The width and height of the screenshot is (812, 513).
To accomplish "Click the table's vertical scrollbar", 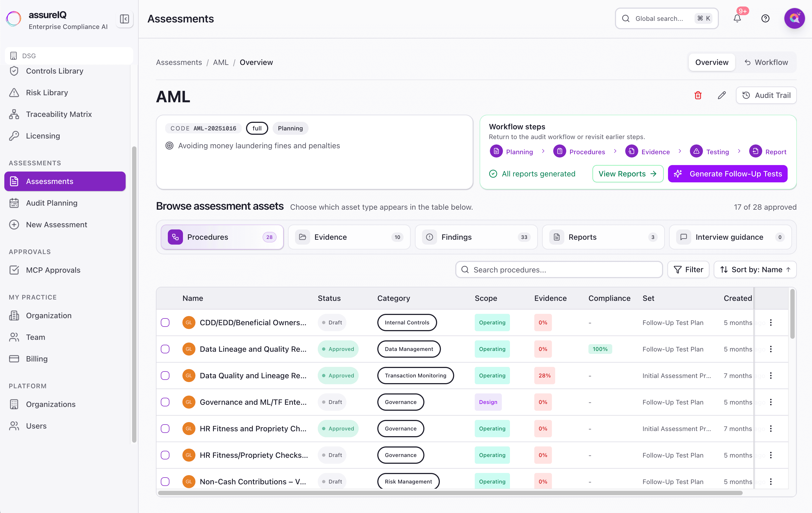I will click(x=792, y=314).
